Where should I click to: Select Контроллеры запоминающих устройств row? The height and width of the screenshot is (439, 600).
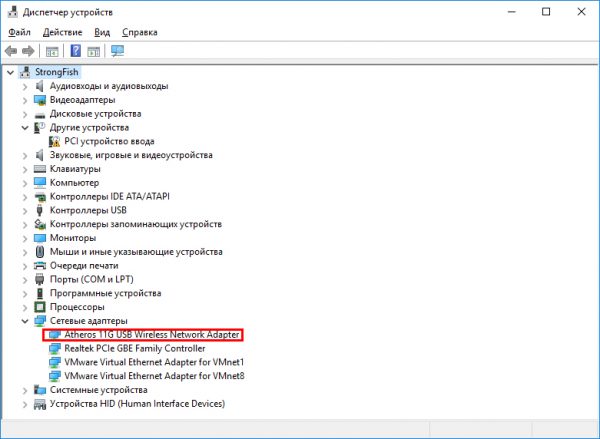[136, 224]
